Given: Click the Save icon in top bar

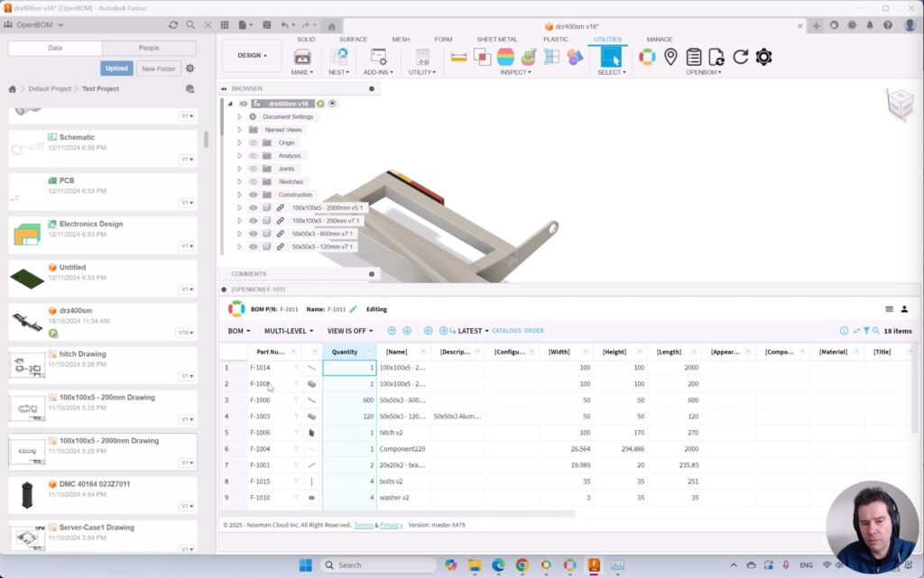Looking at the screenshot, I should pos(267,24).
